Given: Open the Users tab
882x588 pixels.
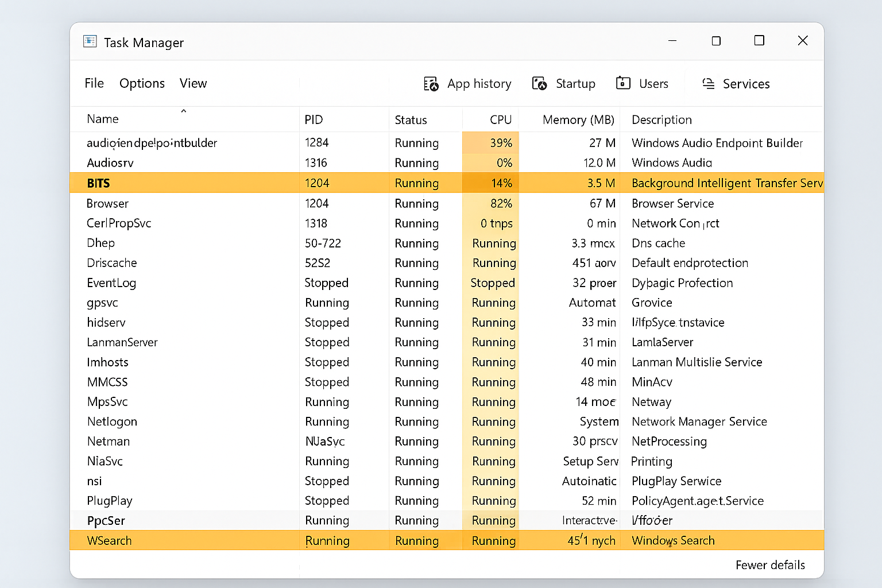Looking at the screenshot, I should 642,84.
